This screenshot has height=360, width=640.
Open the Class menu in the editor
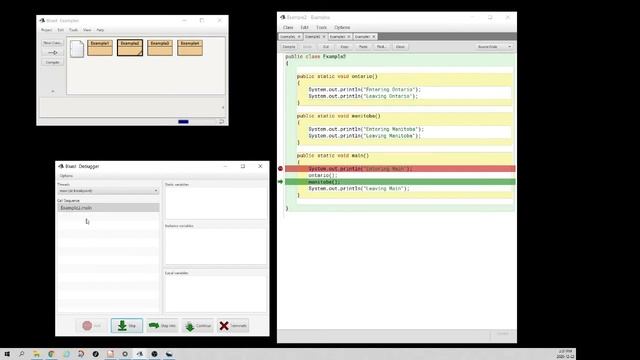[288, 27]
